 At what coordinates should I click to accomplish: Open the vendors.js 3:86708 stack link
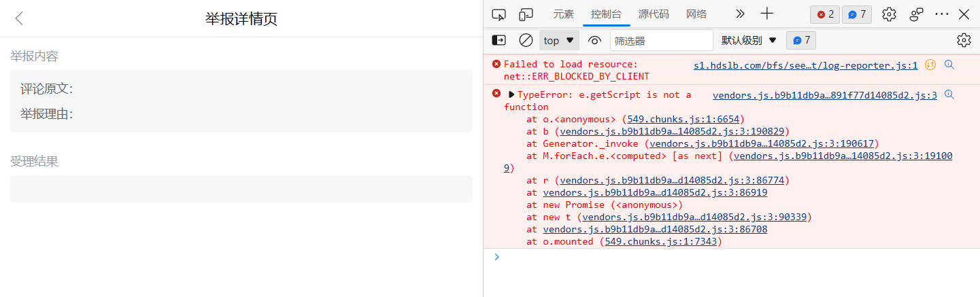(x=656, y=229)
